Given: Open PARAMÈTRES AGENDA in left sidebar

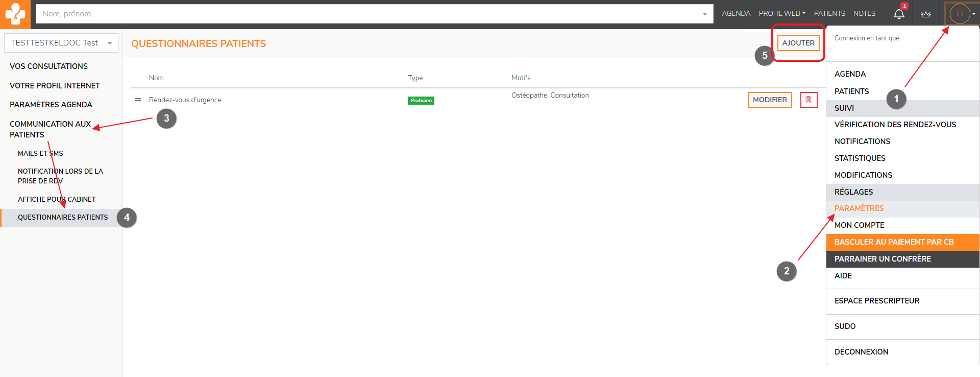Looking at the screenshot, I should [x=51, y=105].
